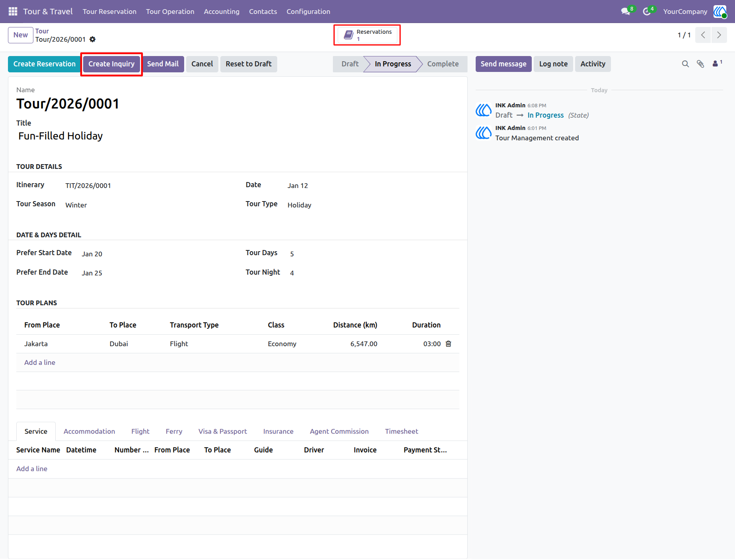Image resolution: width=735 pixels, height=560 pixels.
Task: Open Tour Operation menu
Action: pos(170,12)
